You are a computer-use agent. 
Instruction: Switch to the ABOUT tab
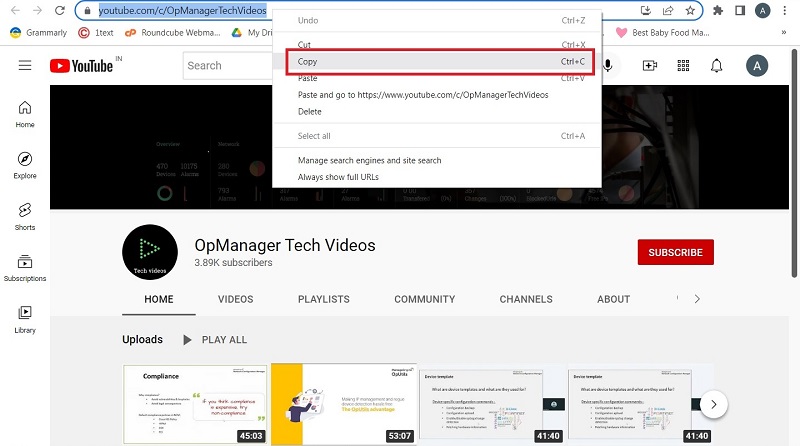tap(613, 300)
